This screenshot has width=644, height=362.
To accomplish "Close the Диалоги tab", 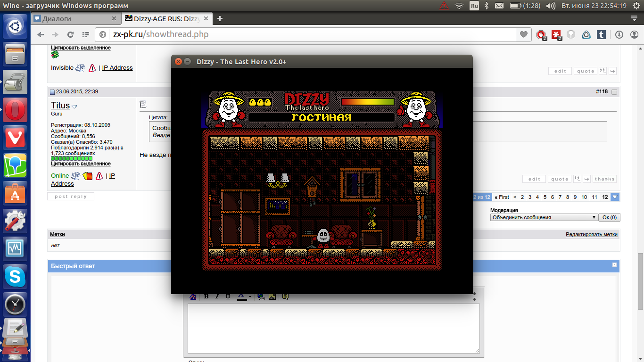I will 114,18.
